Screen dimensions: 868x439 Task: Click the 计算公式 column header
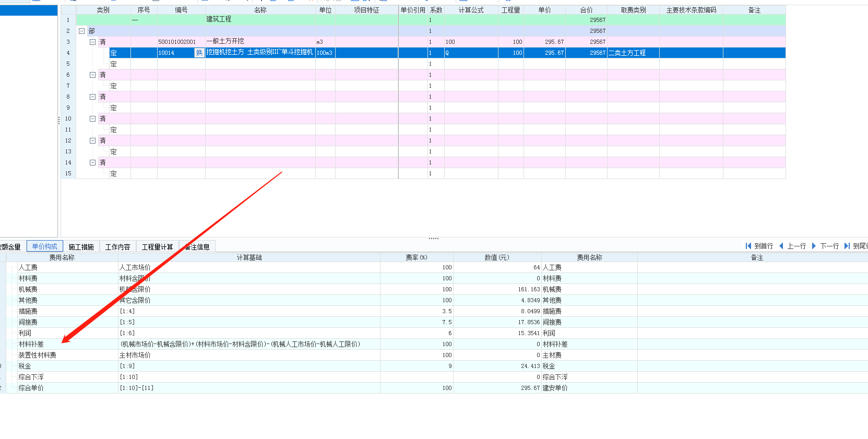pos(471,10)
